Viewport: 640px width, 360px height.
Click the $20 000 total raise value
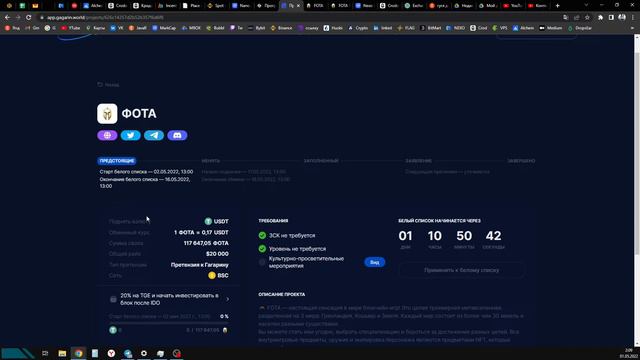click(217, 254)
